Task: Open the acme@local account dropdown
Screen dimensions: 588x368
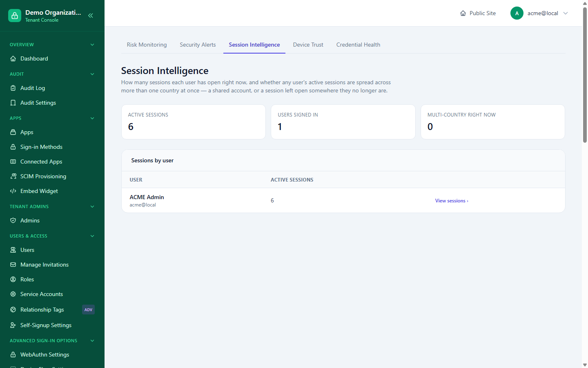Action: tap(539, 13)
